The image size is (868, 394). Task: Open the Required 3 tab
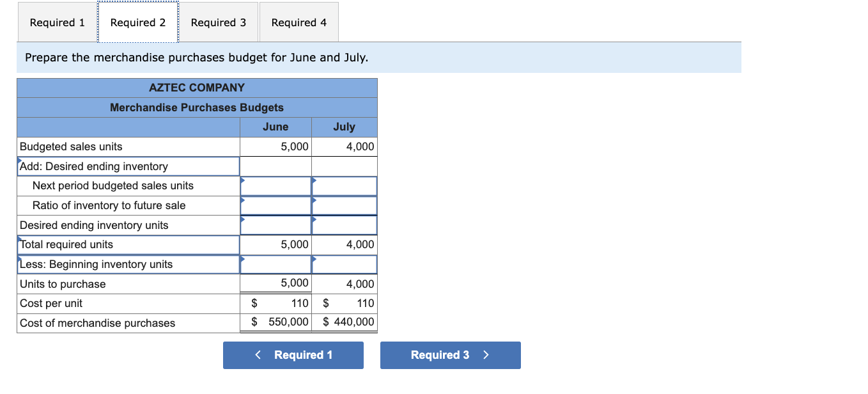(x=219, y=22)
